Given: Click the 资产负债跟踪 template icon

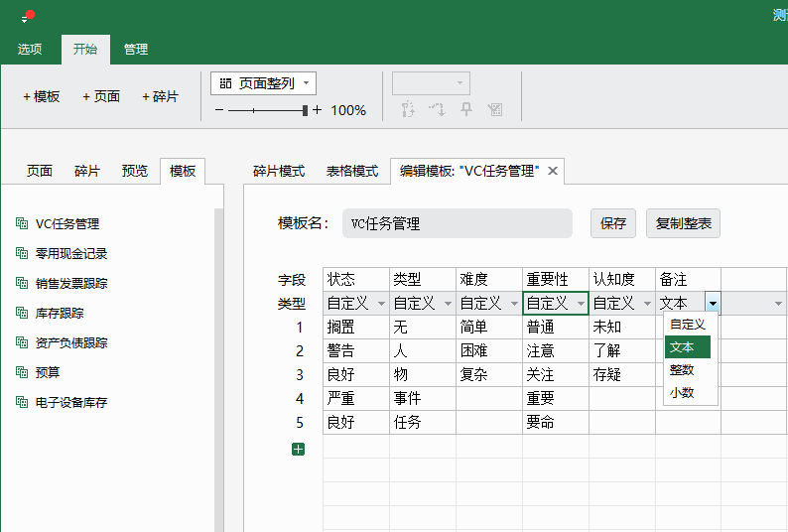Looking at the screenshot, I should point(22,342).
